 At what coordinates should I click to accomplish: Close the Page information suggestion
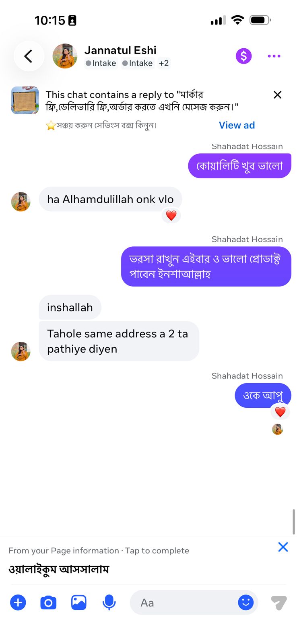[x=283, y=547]
